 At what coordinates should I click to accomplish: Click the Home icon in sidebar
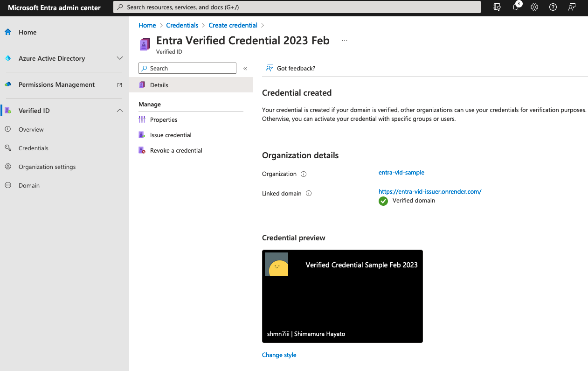point(8,32)
